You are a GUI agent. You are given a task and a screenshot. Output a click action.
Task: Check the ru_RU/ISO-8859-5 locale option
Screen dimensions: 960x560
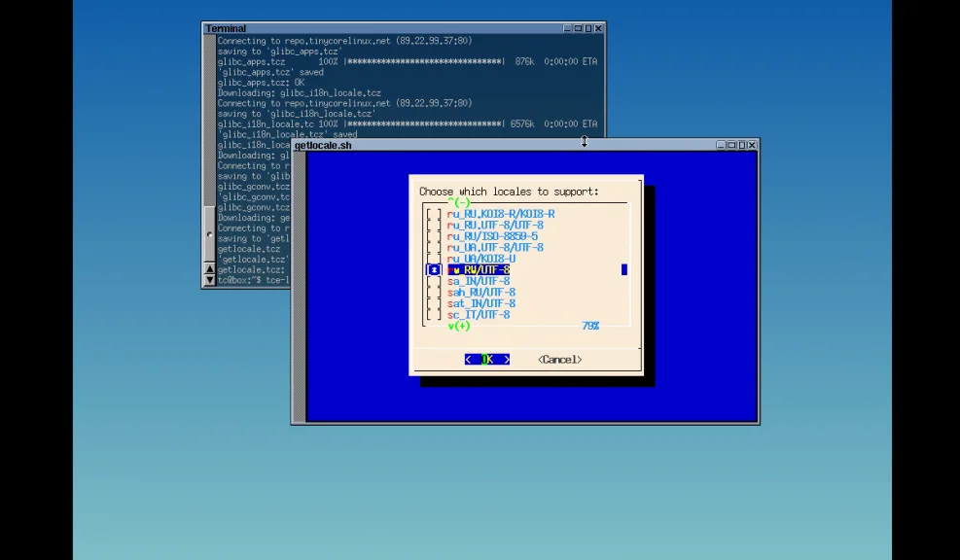[434, 236]
